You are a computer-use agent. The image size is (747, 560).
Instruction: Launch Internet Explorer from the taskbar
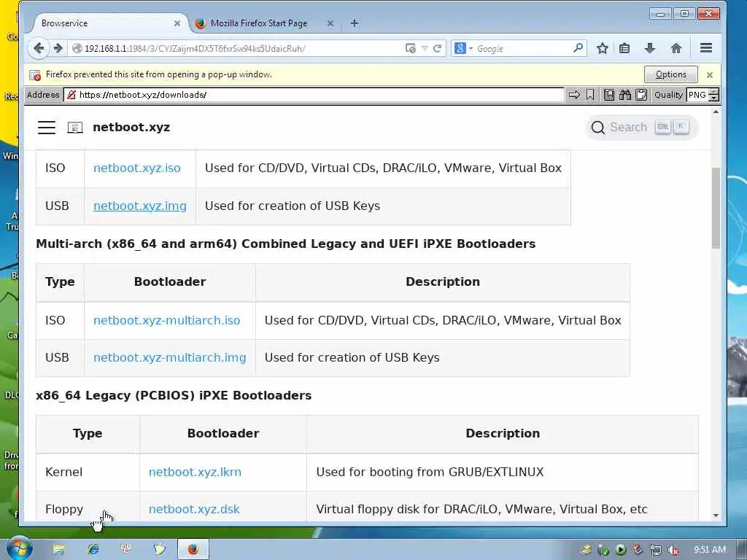[93, 550]
